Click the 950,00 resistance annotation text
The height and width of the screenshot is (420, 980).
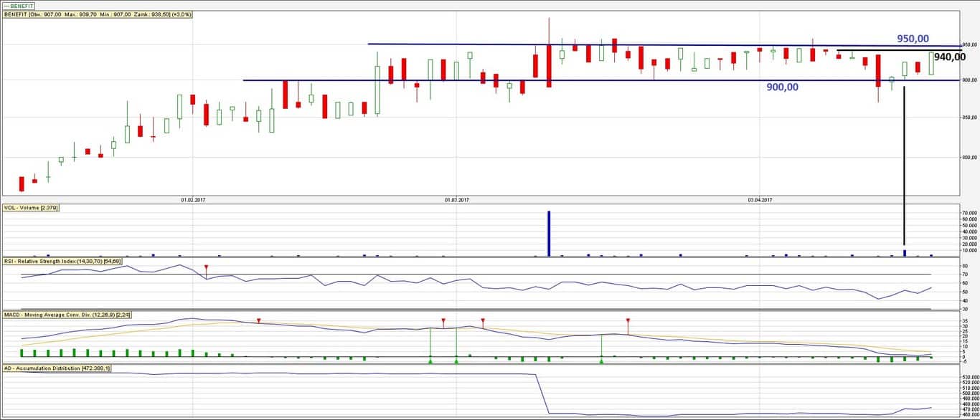[x=913, y=39]
